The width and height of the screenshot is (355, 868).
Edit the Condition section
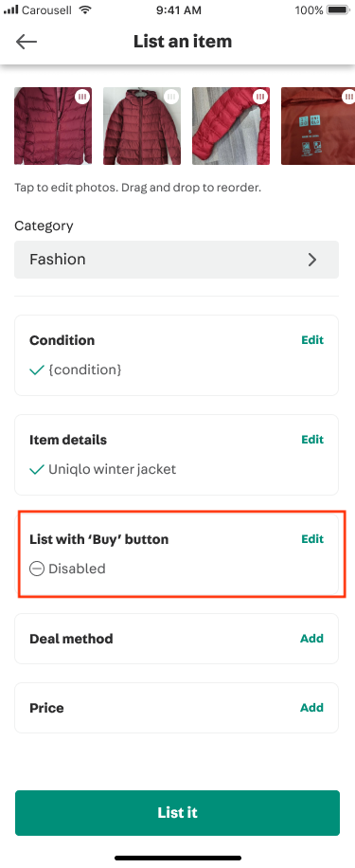tap(312, 340)
